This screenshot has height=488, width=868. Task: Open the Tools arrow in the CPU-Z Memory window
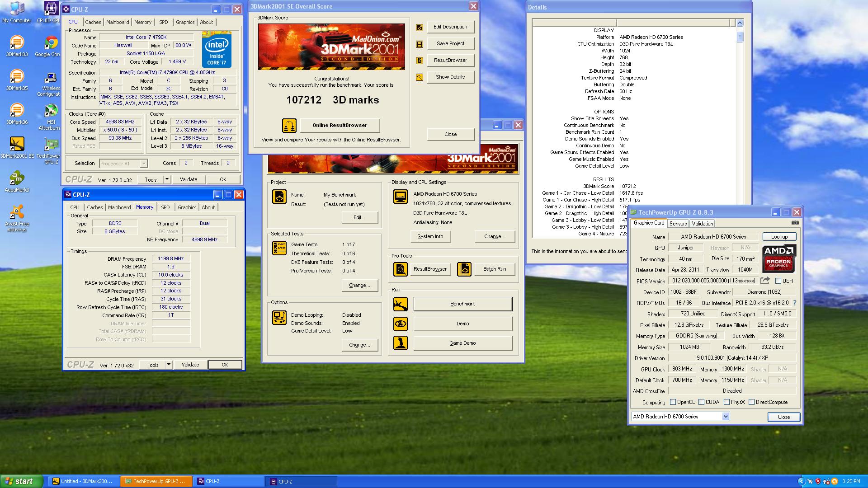[169, 365]
